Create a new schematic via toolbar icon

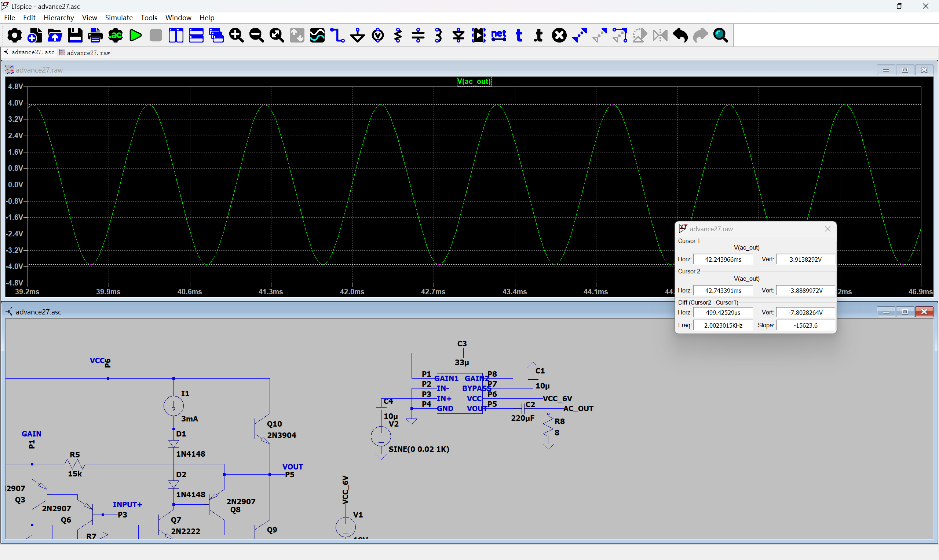[x=35, y=36]
